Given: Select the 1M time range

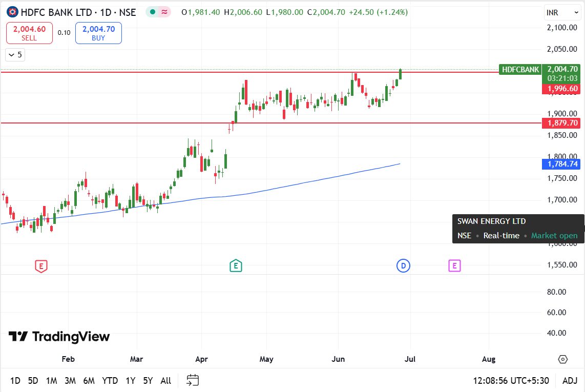Looking at the screenshot, I should 52,381.
